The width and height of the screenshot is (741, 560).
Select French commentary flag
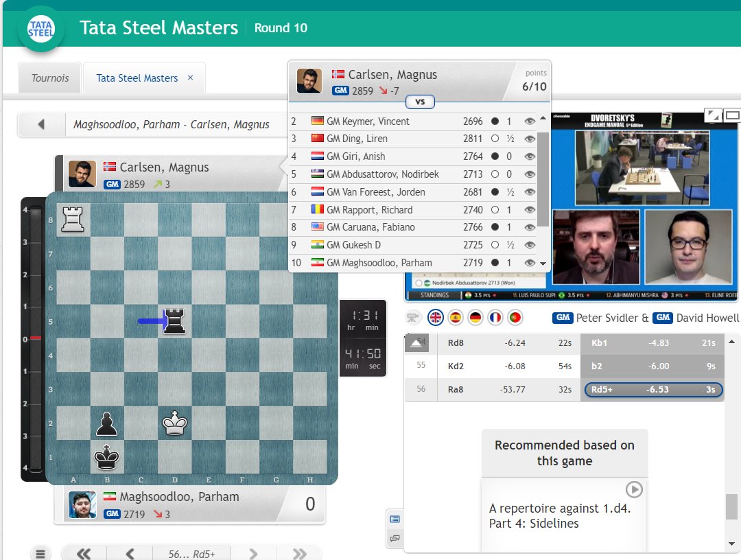pyautogui.click(x=495, y=318)
